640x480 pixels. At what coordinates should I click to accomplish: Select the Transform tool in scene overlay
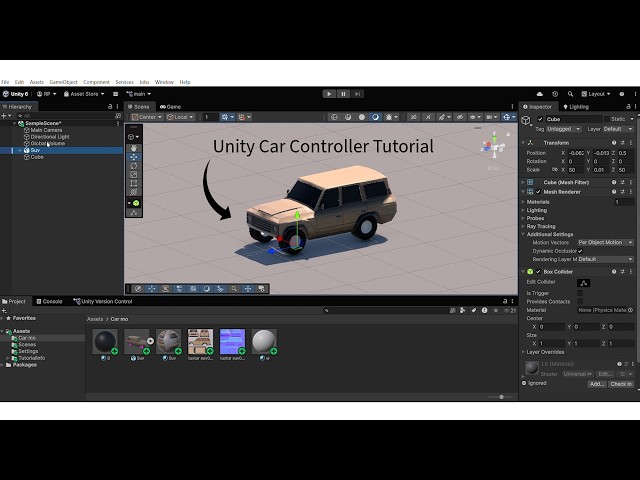[134, 192]
